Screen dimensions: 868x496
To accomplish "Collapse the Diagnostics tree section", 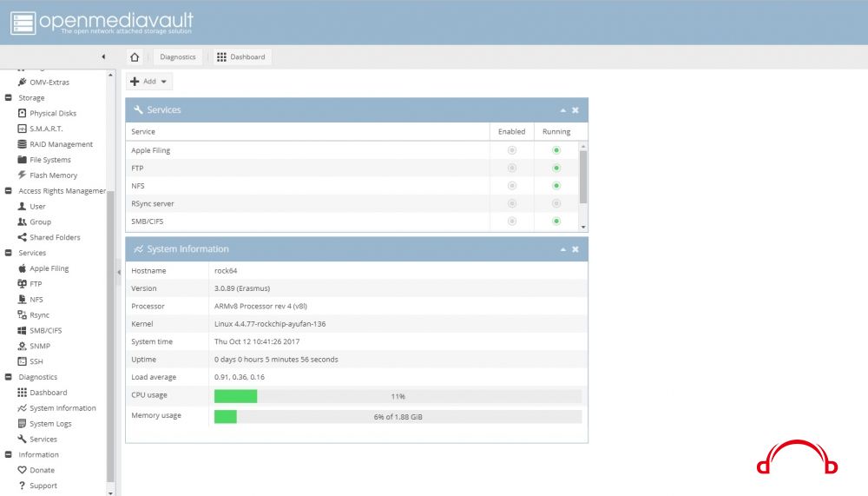I will click(x=9, y=377).
